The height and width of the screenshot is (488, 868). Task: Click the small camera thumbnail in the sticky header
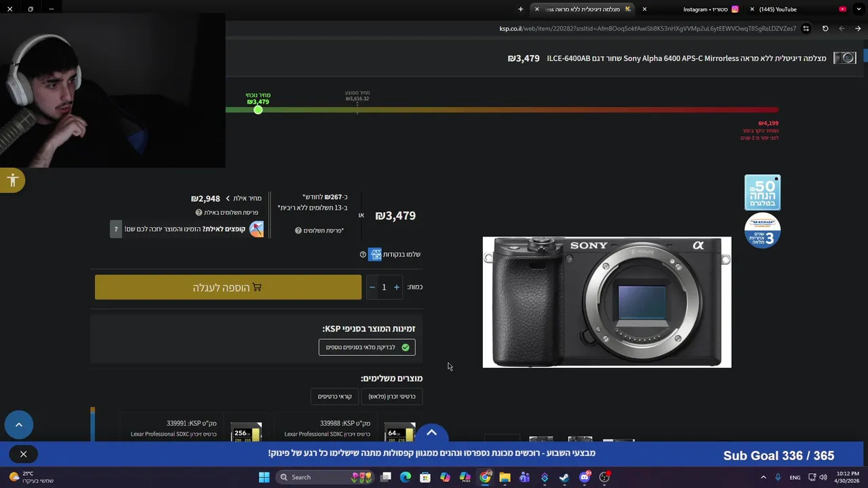[x=844, y=58]
